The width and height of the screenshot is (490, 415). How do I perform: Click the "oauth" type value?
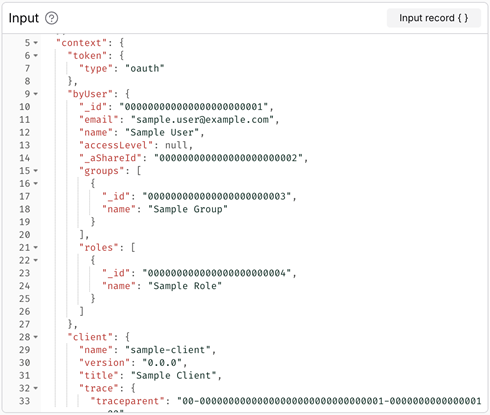point(145,68)
